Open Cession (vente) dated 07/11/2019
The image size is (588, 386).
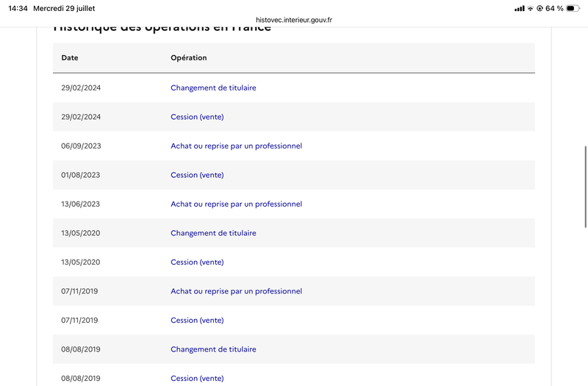[197, 321]
